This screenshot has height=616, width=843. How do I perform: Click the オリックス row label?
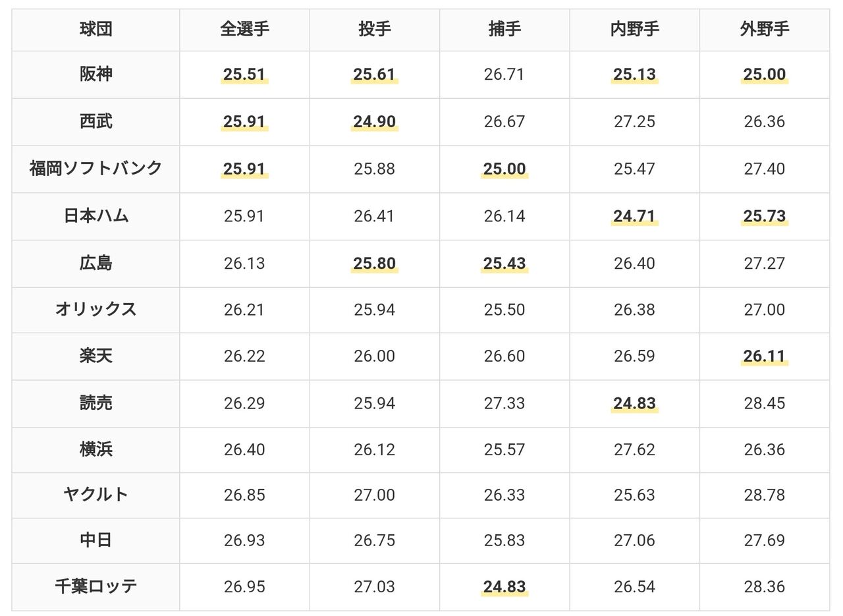pos(95,310)
